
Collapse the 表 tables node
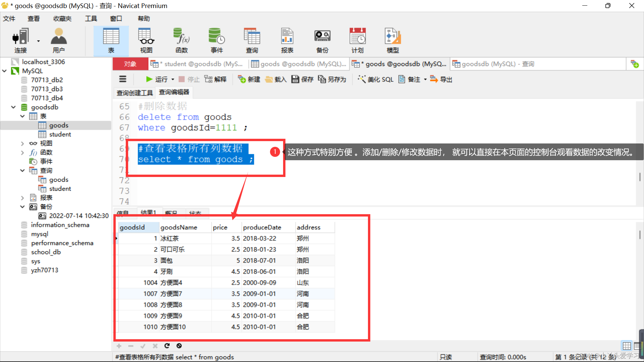22,116
